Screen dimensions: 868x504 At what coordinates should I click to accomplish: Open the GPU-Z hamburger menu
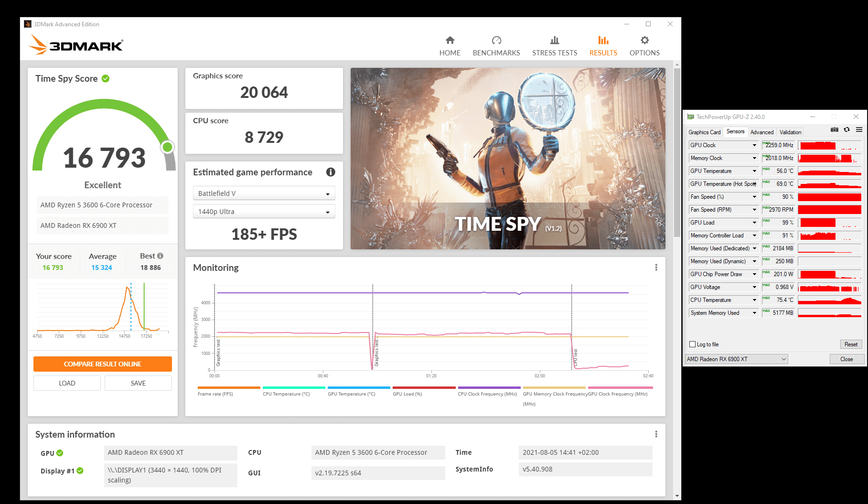point(859,129)
